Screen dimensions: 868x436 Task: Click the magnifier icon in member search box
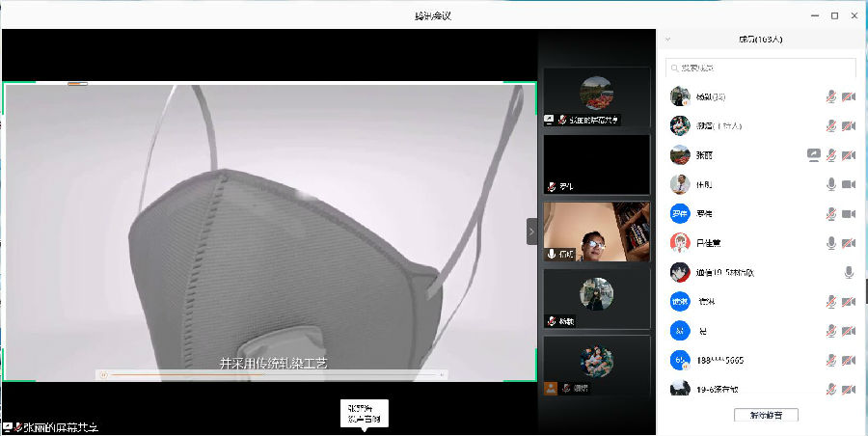pyautogui.click(x=674, y=68)
